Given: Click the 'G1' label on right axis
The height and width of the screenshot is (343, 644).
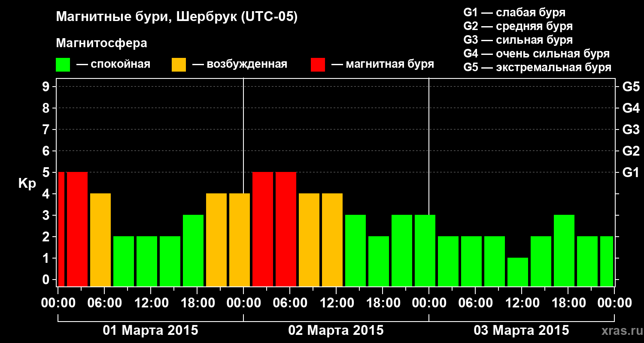Looking at the screenshot, I should [x=631, y=172].
